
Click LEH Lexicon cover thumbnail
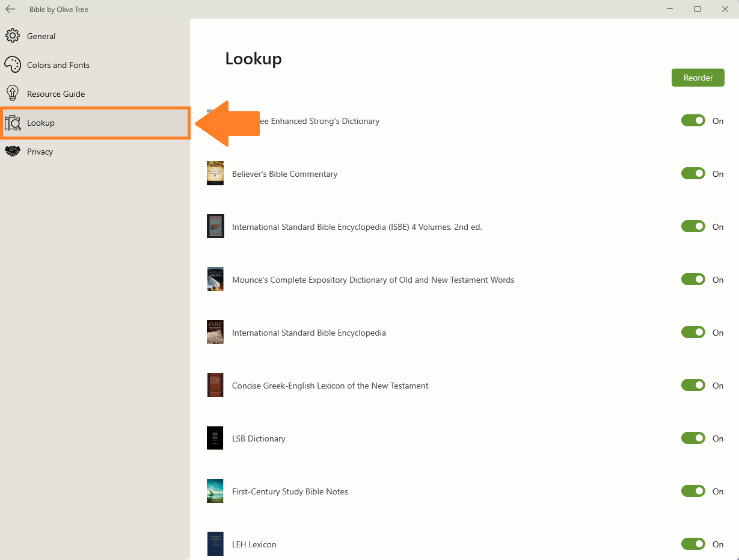click(215, 544)
